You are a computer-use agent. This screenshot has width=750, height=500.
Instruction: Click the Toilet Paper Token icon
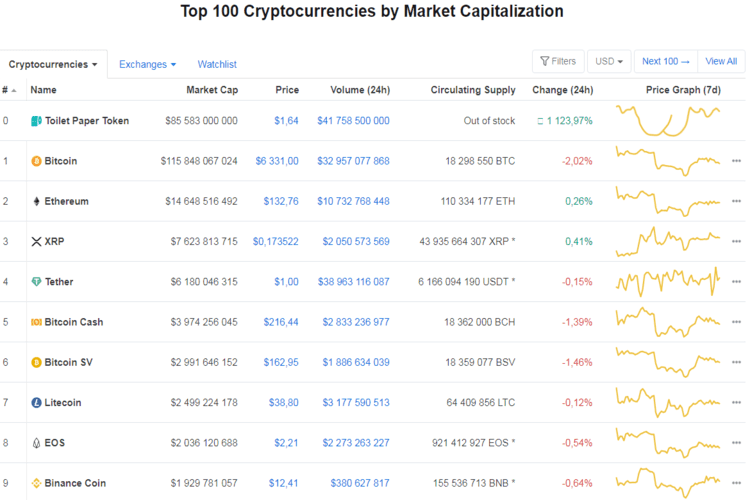[36, 121]
